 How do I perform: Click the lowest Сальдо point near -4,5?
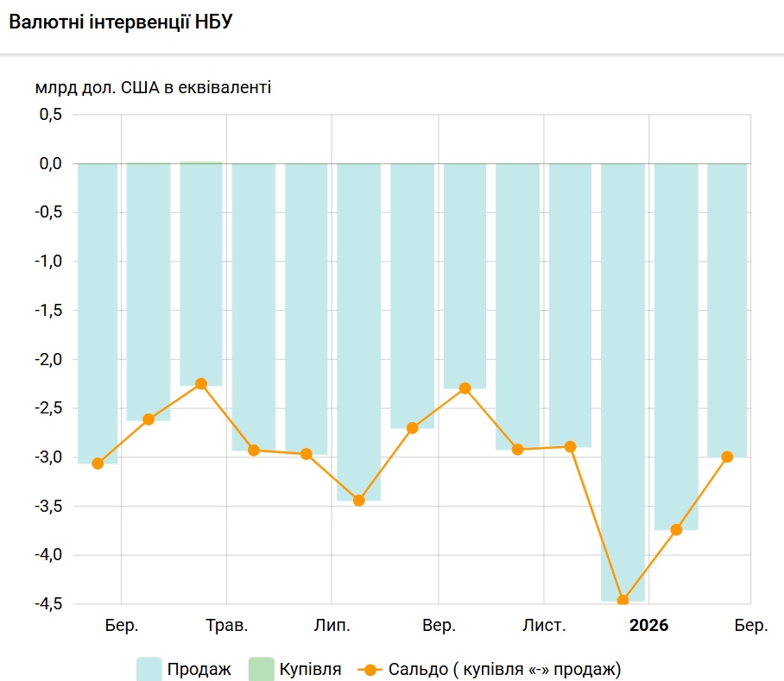pyautogui.click(x=623, y=601)
